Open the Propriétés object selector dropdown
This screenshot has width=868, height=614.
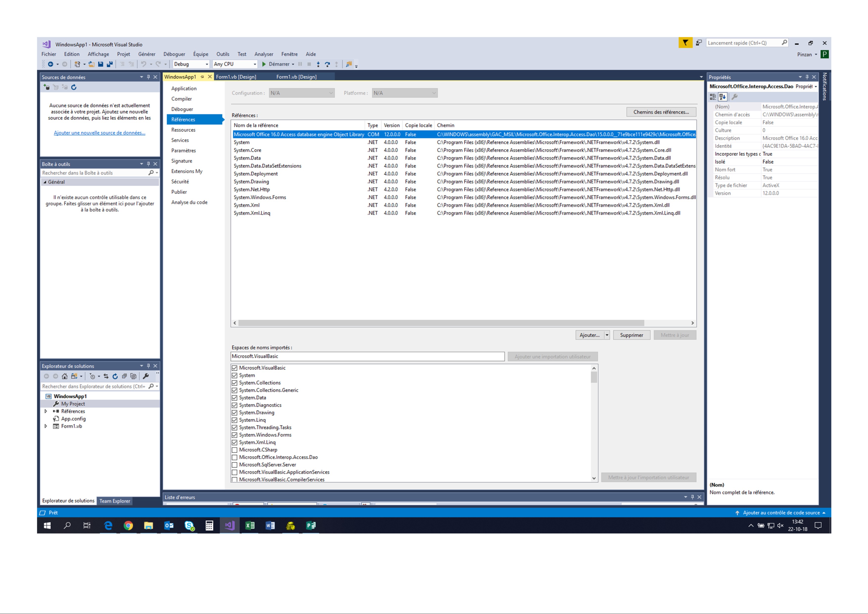pyautogui.click(x=816, y=87)
